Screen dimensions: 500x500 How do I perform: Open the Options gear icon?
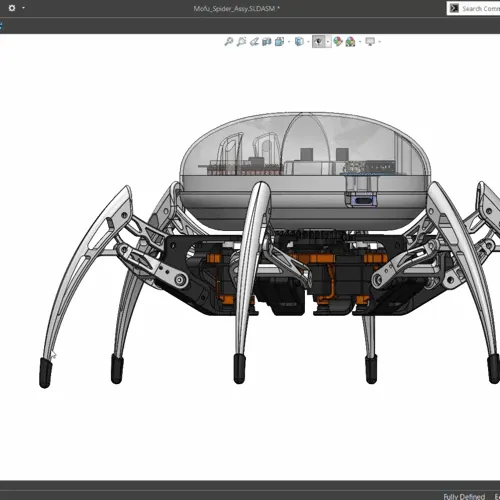tap(12, 8)
